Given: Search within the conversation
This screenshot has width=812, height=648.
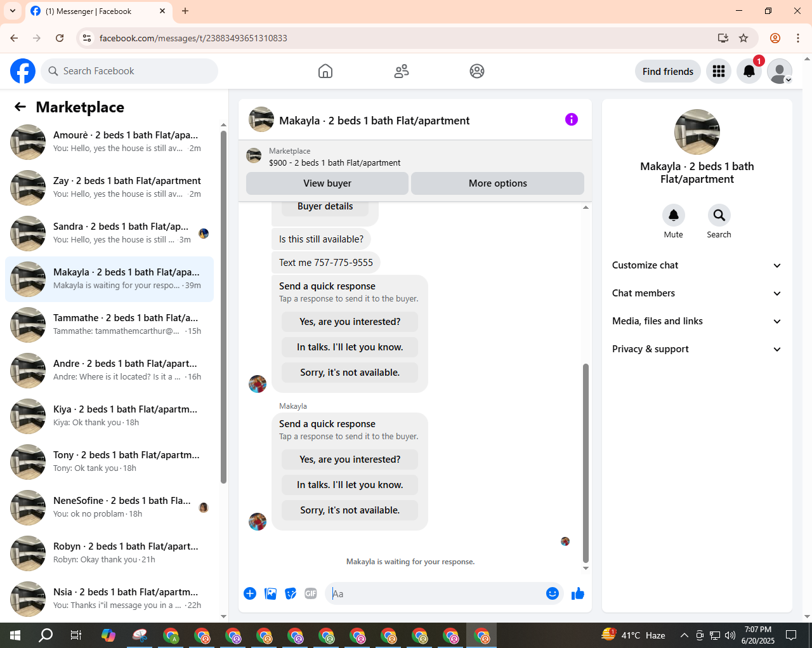Looking at the screenshot, I should tap(719, 216).
